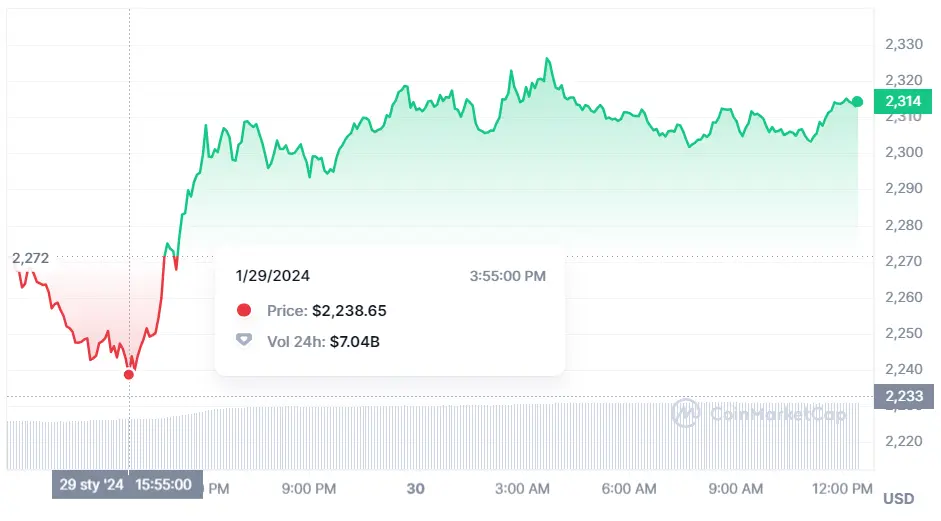Image resolution: width=941 pixels, height=521 pixels.
Task: Click the 3:00 AM time axis label
Action: (x=524, y=489)
